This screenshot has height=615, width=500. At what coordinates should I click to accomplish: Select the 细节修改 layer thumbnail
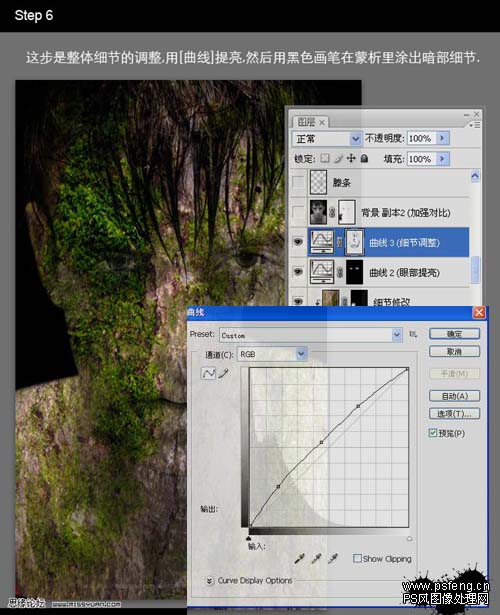[331, 298]
